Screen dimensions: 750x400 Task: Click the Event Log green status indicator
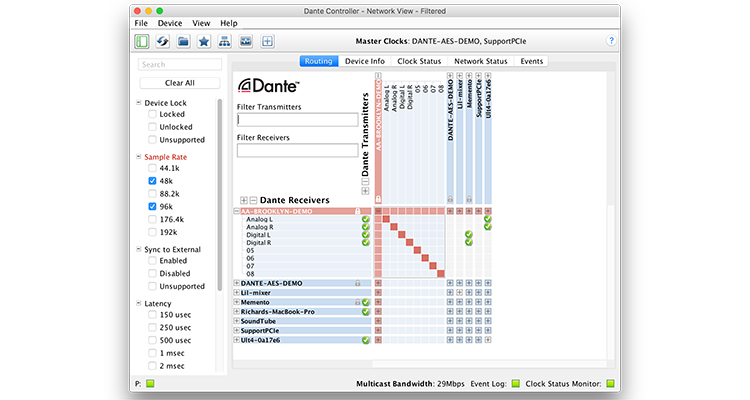coord(516,384)
